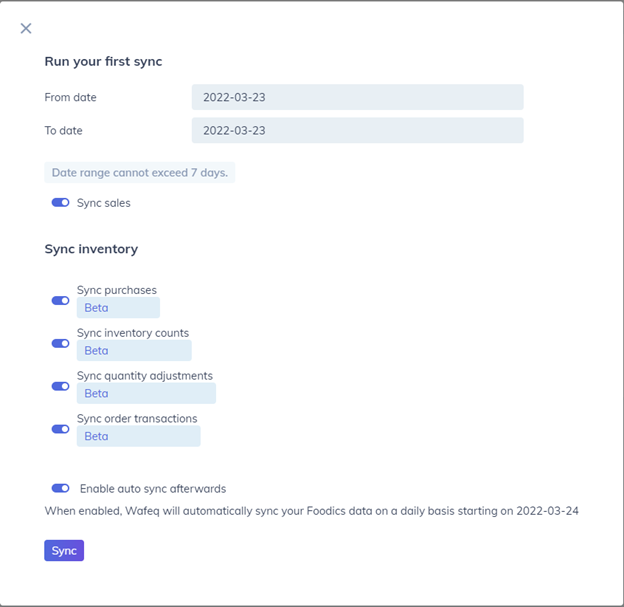The width and height of the screenshot is (624, 607).
Task: Click the From date input field
Action: tap(357, 97)
